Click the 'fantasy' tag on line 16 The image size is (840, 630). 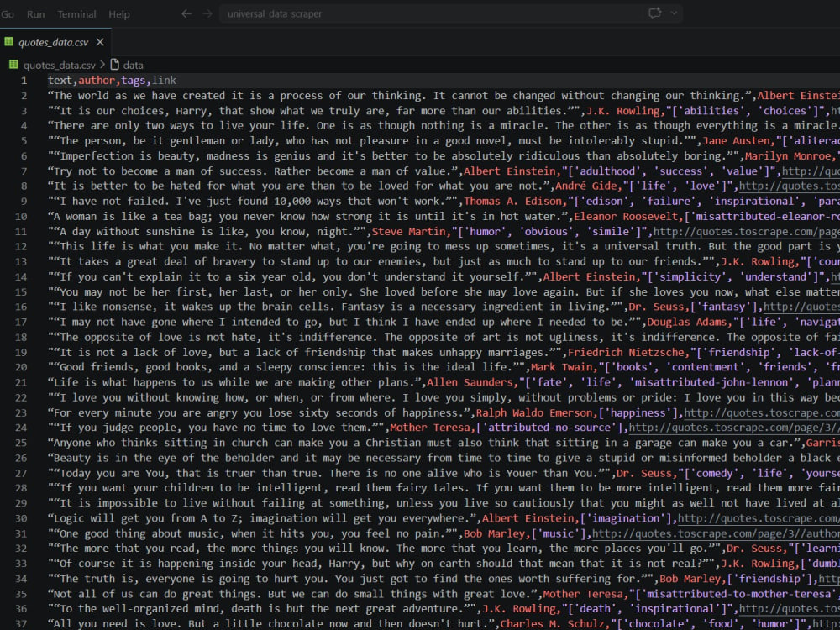click(724, 307)
